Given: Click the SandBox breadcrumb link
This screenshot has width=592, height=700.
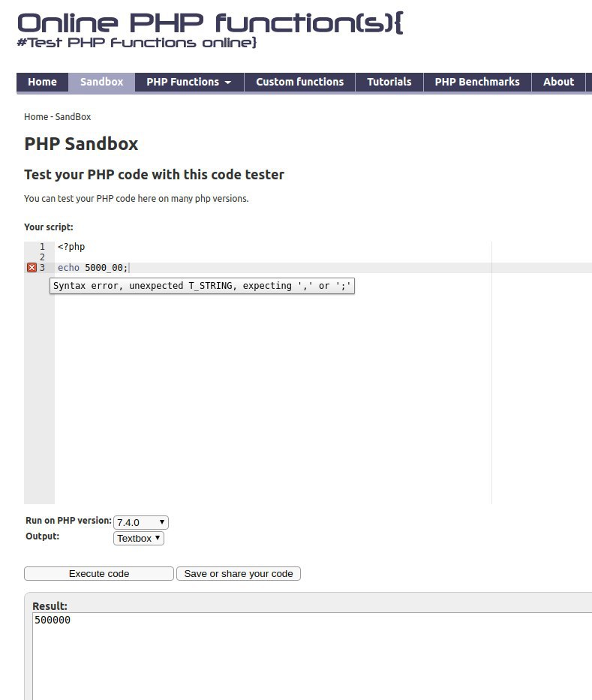Looking at the screenshot, I should tap(74, 117).
